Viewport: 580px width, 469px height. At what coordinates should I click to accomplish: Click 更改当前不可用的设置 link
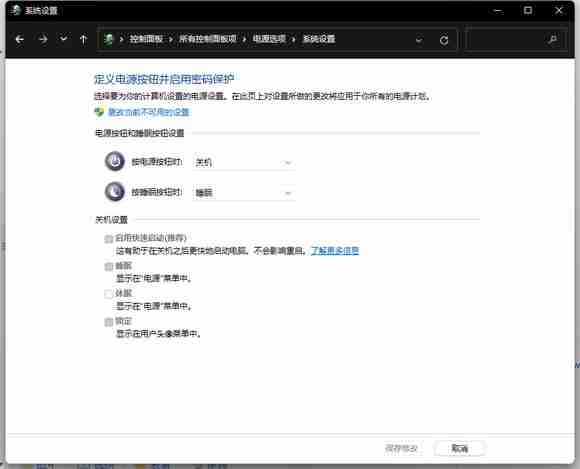[x=149, y=112]
